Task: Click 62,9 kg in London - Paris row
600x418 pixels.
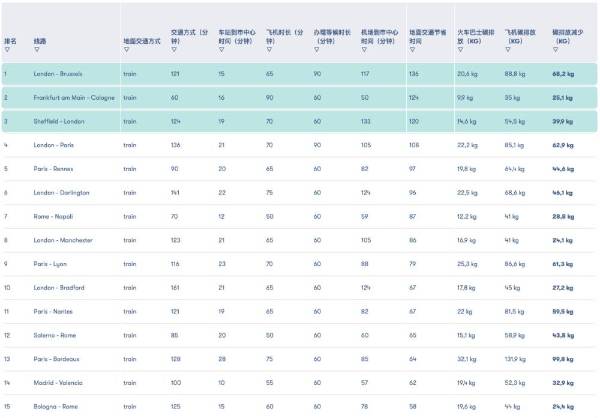Action: point(563,145)
